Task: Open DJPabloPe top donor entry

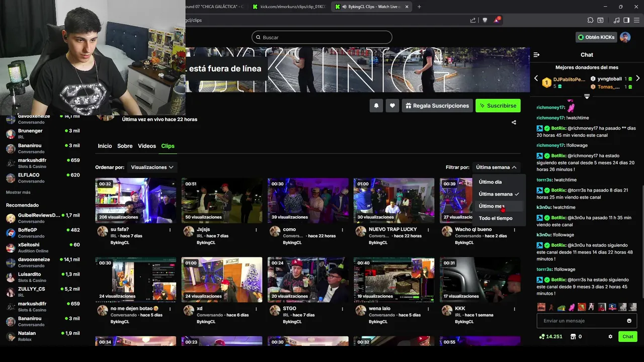Action: click(x=563, y=82)
